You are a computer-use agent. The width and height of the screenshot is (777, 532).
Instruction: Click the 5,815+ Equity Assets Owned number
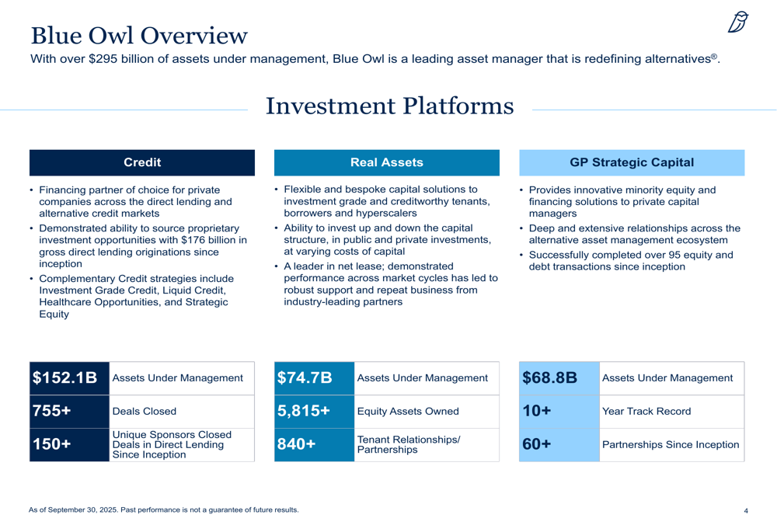point(304,411)
